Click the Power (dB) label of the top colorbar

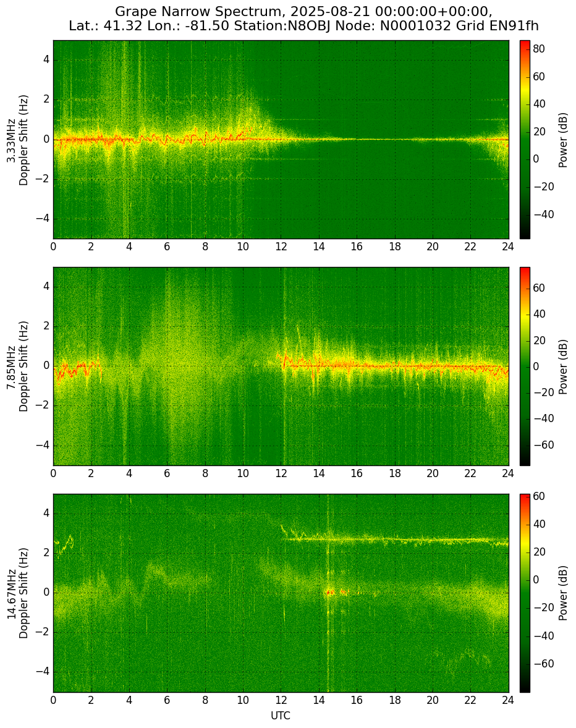[x=562, y=140]
